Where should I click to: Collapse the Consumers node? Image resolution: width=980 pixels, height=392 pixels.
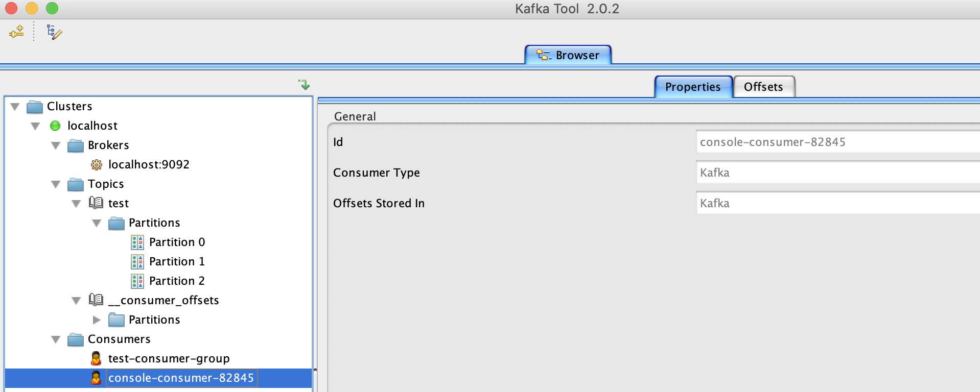pyautogui.click(x=56, y=339)
